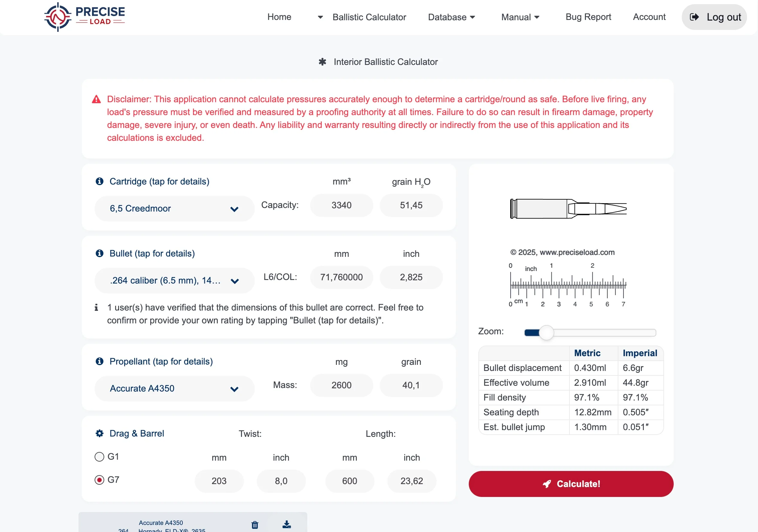758x532 pixels.
Task: Click the disclaimer warning triangle icon
Action: (x=97, y=99)
